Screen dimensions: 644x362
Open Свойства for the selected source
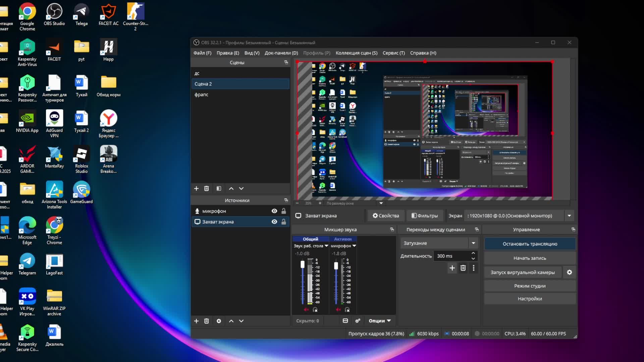386,216
